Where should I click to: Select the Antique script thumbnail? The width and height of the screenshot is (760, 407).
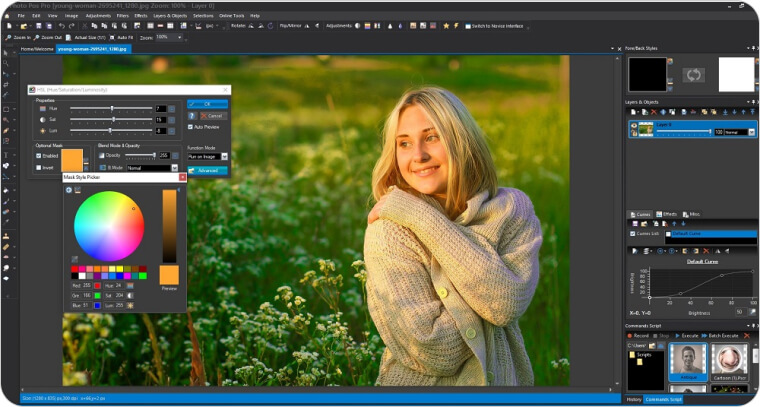click(687, 361)
